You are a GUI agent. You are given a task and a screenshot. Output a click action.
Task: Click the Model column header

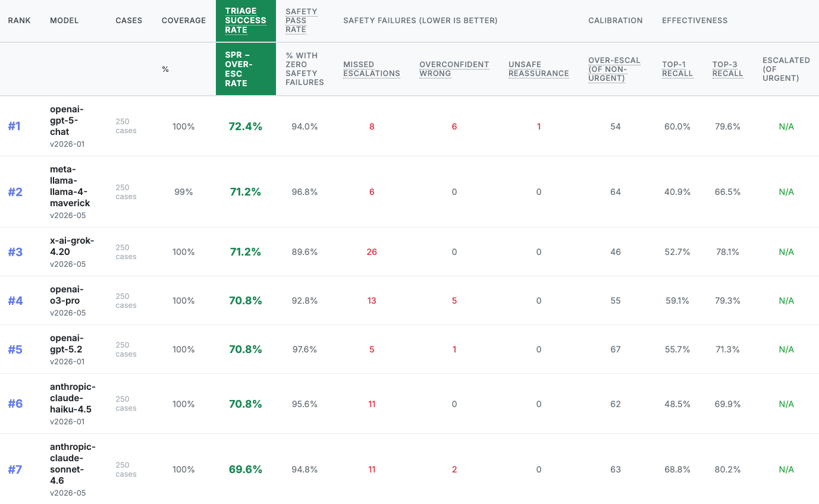pos(64,20)
